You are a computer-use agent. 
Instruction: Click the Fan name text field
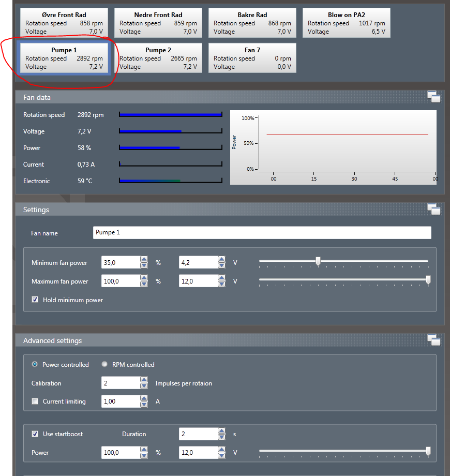(262, 233)
